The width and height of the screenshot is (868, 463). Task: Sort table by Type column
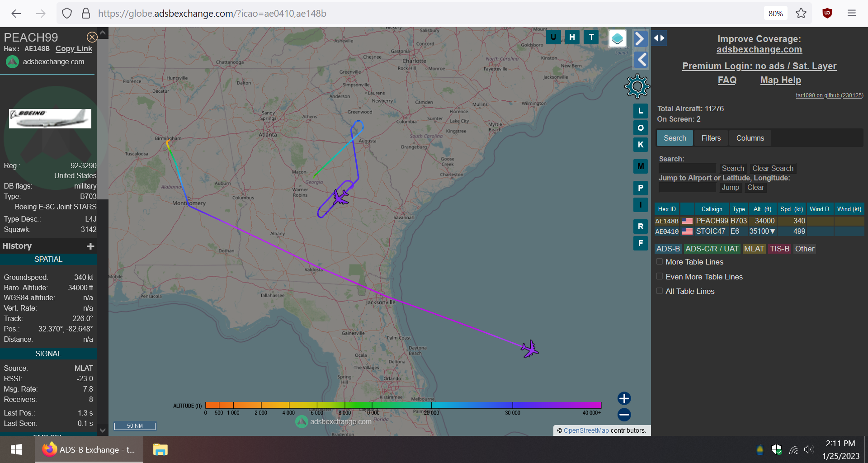pos(739,209)
